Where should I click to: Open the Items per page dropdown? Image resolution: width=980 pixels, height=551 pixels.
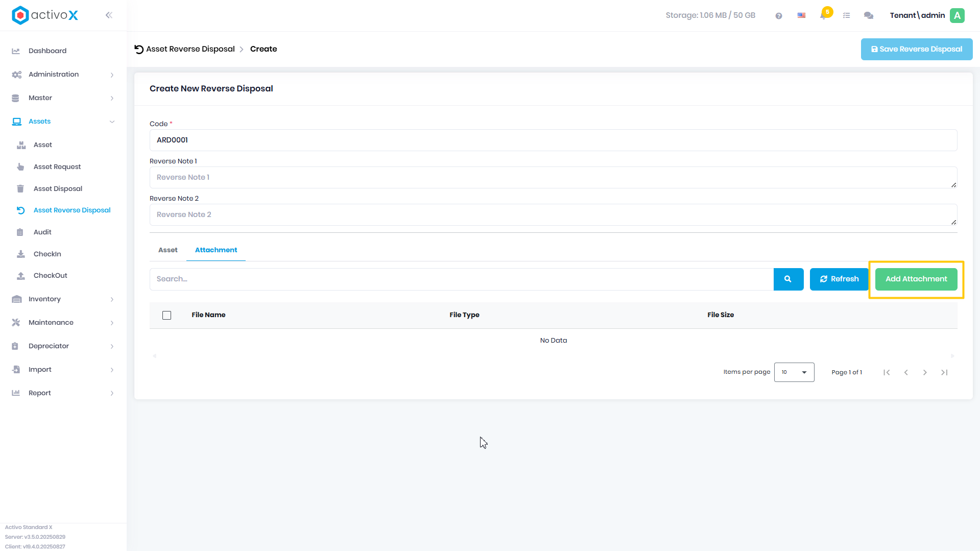(x=794, y=372)
